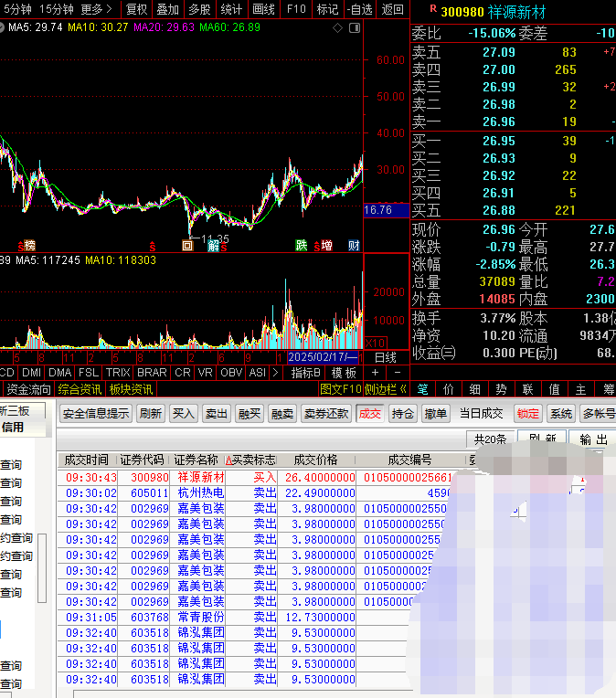Image resolution: width=616 pixels, height=698 pixels.
Task: Click the 融买 margin buy button
Action: 249,414
